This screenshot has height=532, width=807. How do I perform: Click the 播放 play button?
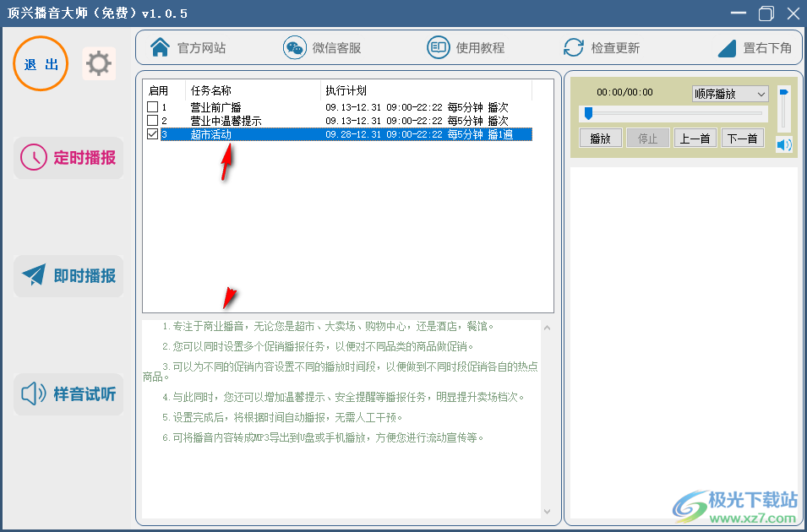pyautogui.click(x=600, y=138)
